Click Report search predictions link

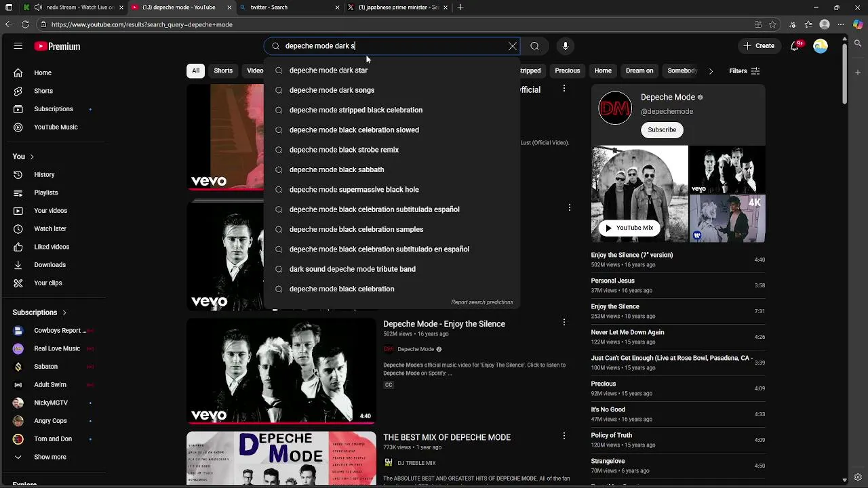click(x=481, y=302)
